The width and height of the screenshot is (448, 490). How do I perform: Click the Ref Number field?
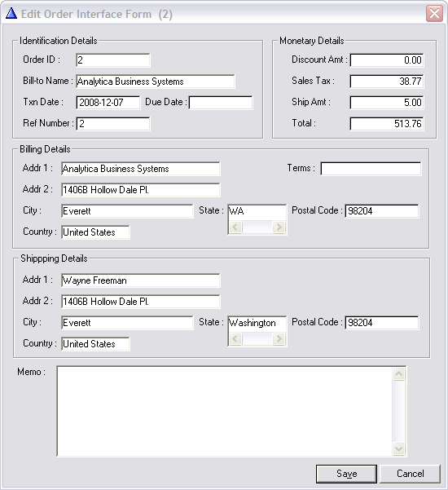coord(113,123)
